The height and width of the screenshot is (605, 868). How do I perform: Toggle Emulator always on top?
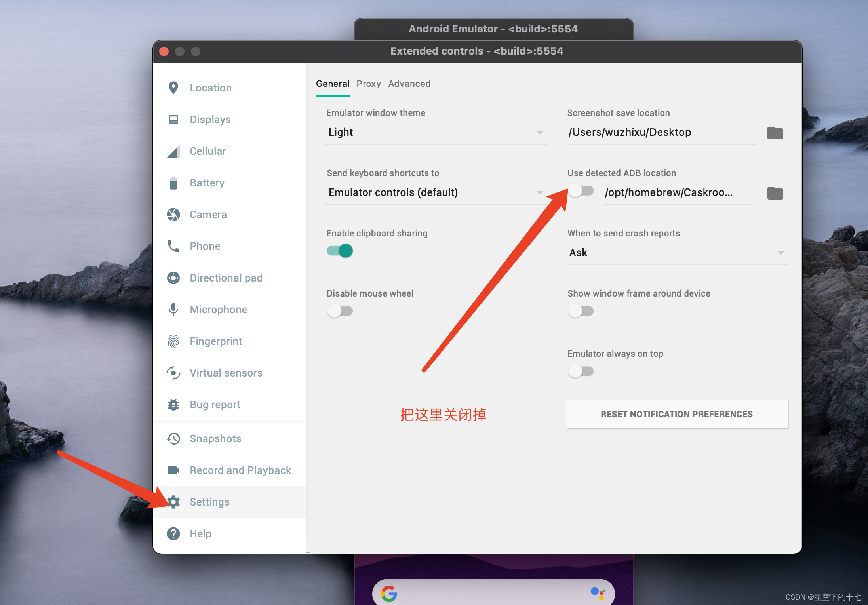pyautogui.click(x=581, y=371)
